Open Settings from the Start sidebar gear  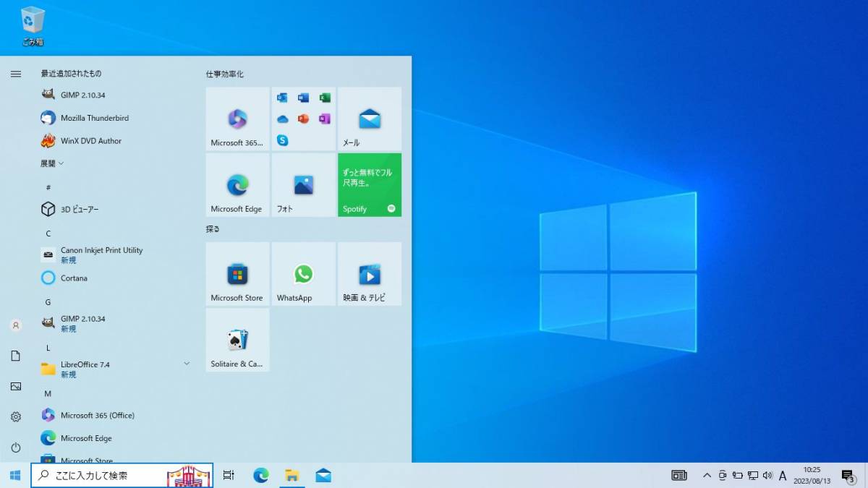16,416
